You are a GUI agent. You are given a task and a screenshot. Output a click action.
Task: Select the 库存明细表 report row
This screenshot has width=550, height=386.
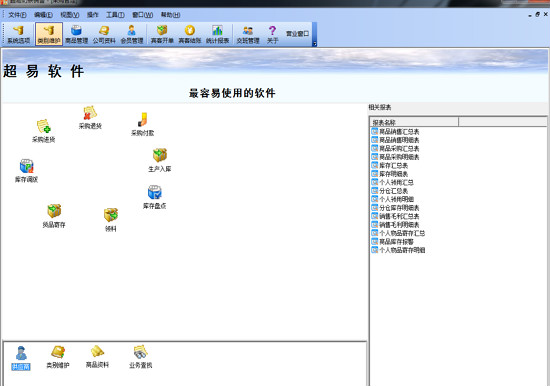click(x=390, y=174)
